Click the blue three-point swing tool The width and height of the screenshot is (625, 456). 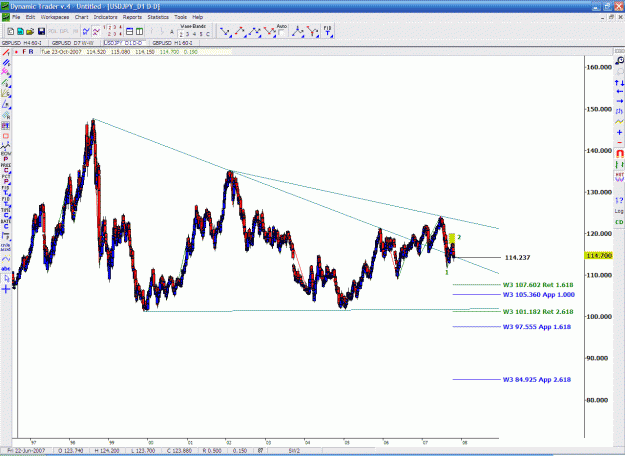pyautogui.click(x=254, y=31)
